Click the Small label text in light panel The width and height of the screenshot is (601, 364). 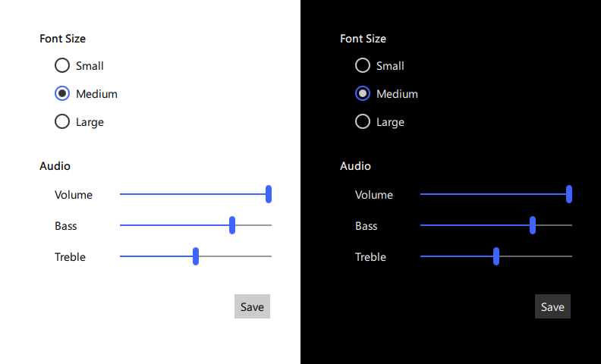[90, 66]
